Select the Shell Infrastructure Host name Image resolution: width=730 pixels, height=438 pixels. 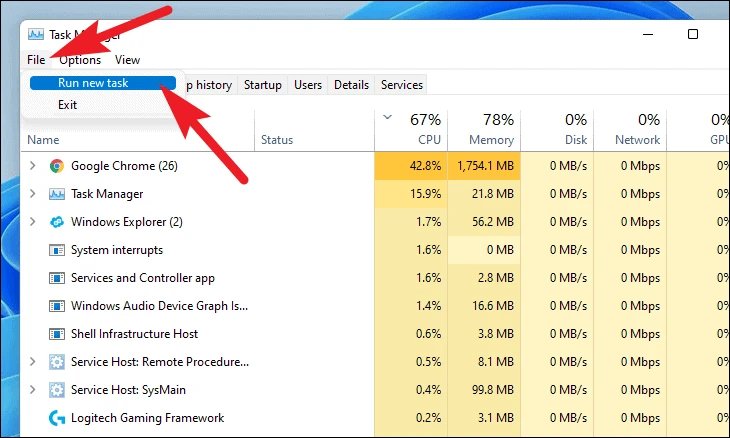click(x=135, y=334)
